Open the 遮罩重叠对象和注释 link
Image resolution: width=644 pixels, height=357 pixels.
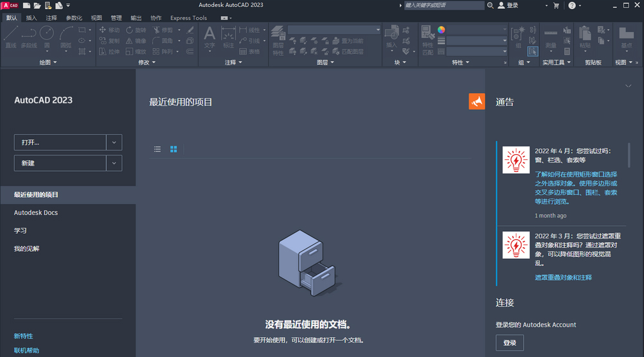tap(563, 277)
